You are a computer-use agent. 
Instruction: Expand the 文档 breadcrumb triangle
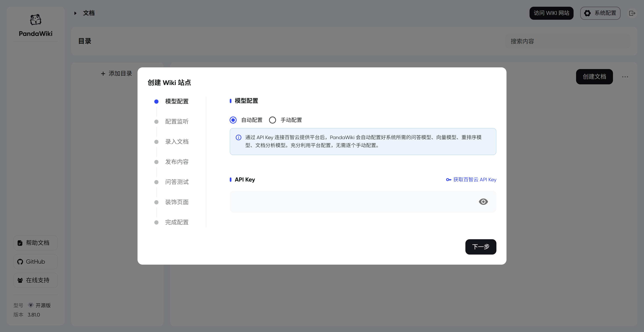75,13
